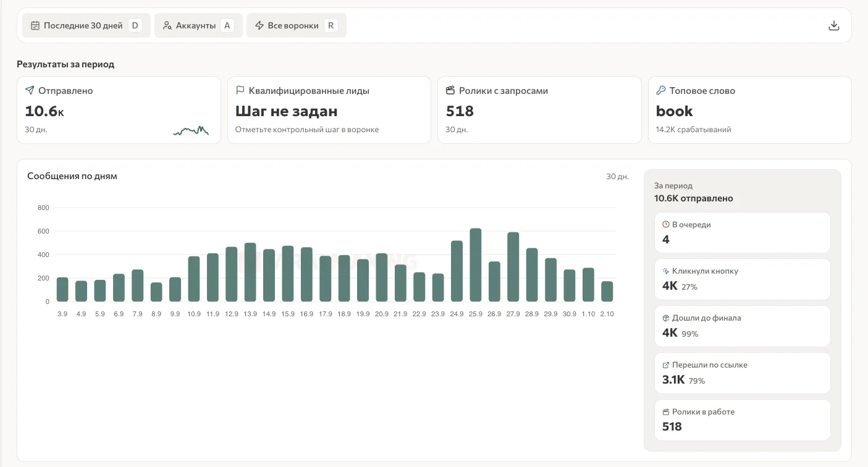Click the 'Сообщения по дням' chart title
The width and height of the screenshot is (868, 467).
coord(72,176)
